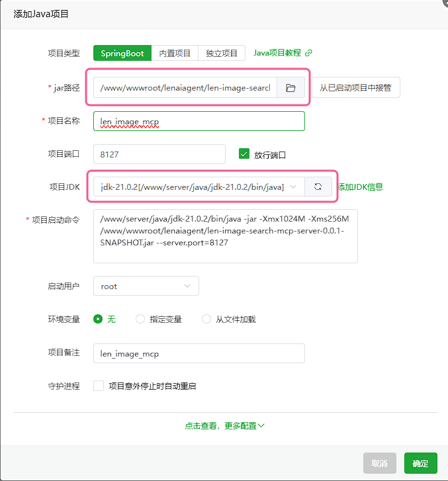Open the Java项目教程 link icon
This screenshot has height=481, width=448.
point(308,53)
